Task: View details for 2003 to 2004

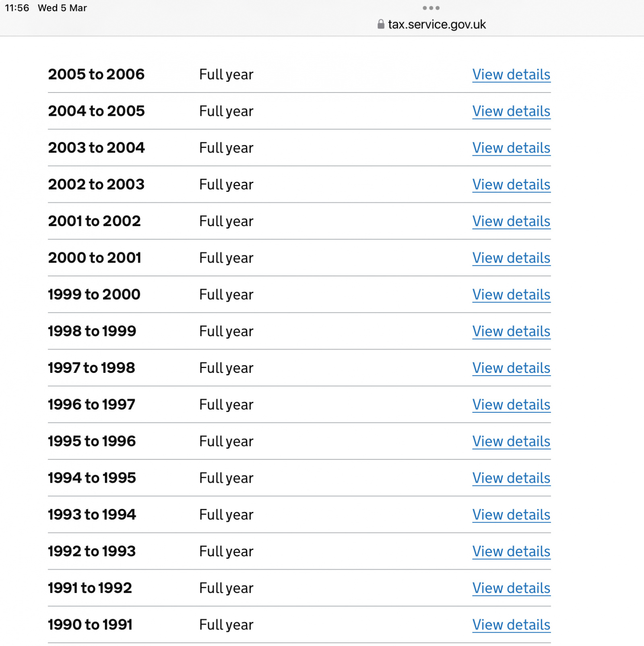Action: click(511, 148)
